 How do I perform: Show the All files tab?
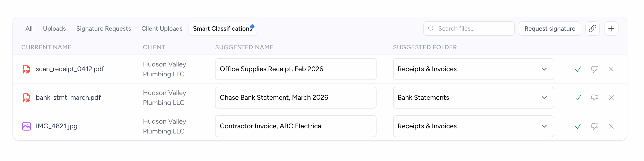pos(29,29)
